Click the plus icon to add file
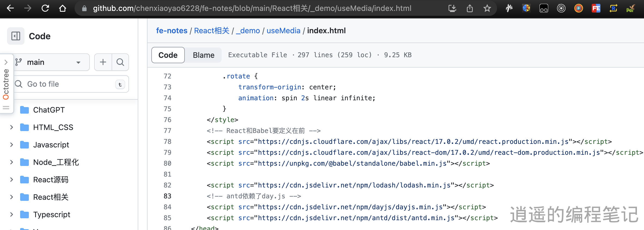The width and height of the screenshot is (644, 230). [x=103, y=62]
